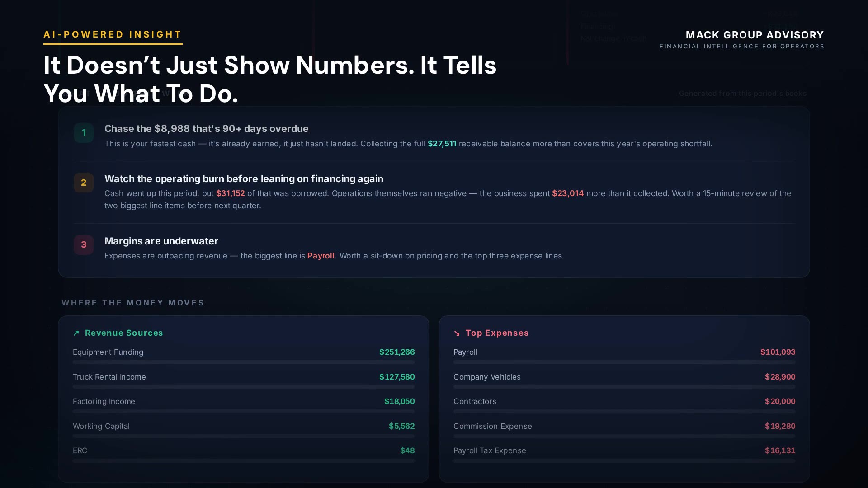
Task: Click the number 3 insight badge
Action: 84,245
